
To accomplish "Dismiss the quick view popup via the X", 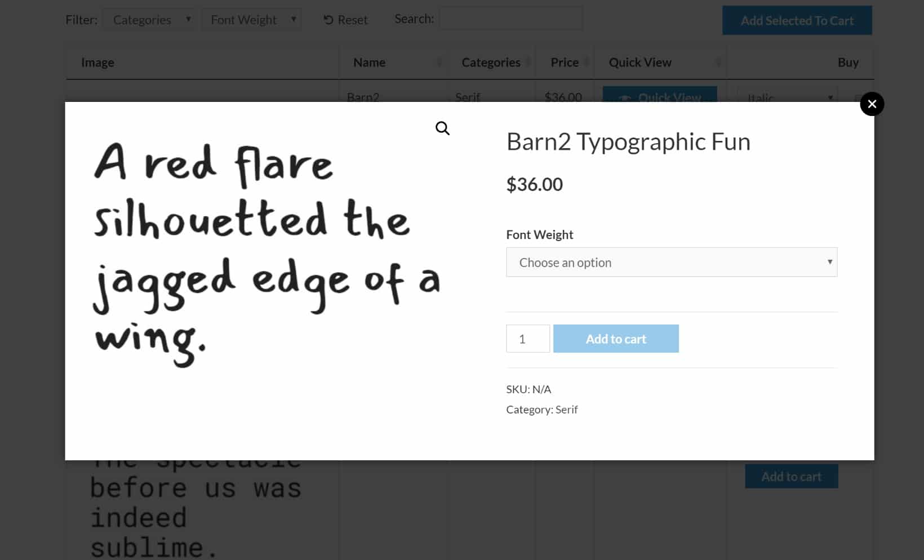I will [x=872, y=104].
